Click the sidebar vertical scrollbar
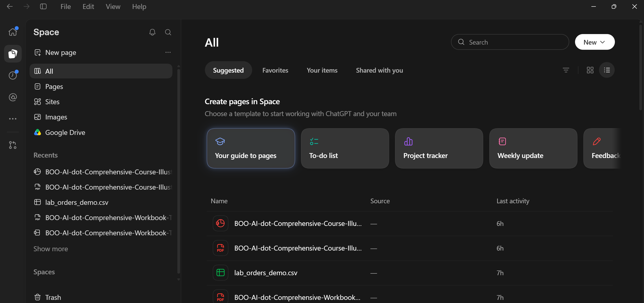644x303 pixels. [178, 171]
